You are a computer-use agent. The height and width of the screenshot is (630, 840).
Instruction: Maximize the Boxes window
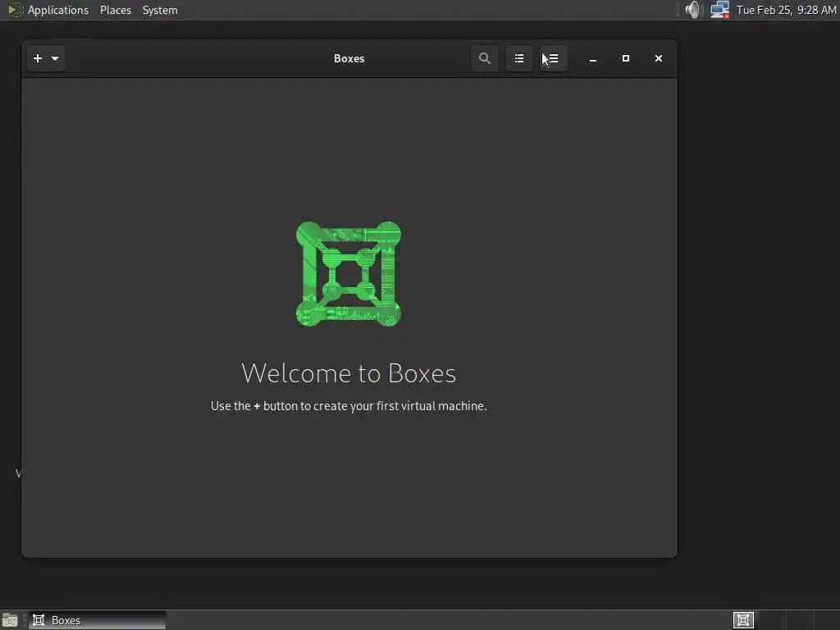coord(625,58)
